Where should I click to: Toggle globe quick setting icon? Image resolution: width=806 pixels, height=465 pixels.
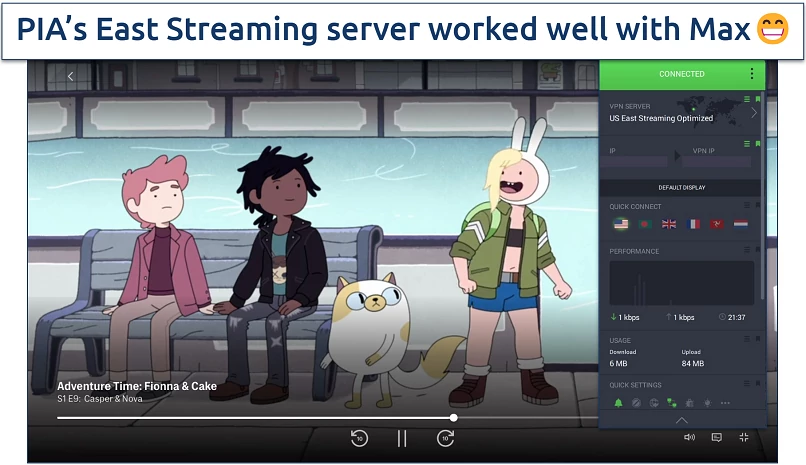pyautogui.click(x=654, y=403)
